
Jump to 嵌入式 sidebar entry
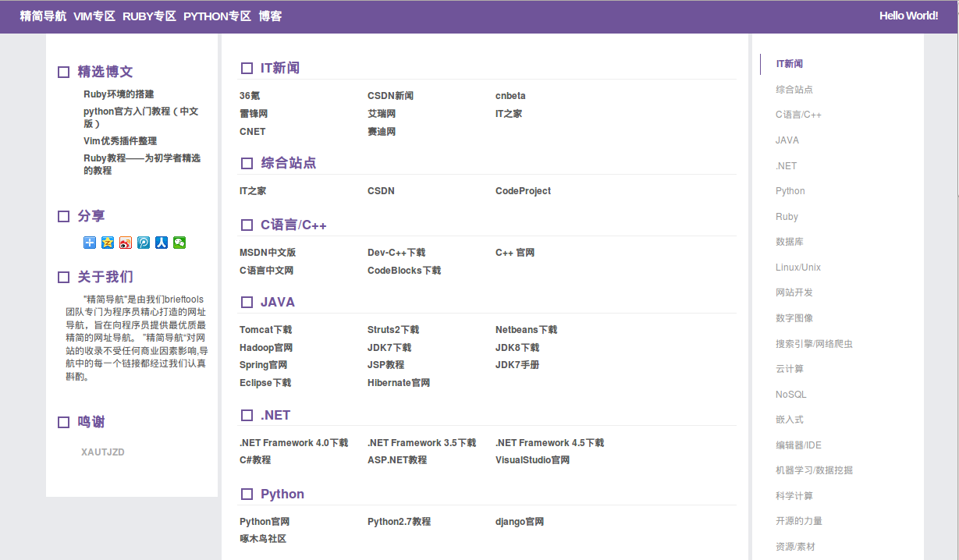[x=790, y=420]
